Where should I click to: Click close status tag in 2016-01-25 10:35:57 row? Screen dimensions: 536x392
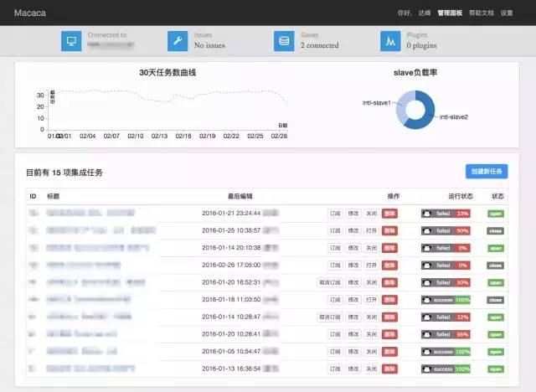(x=495, y=231)
